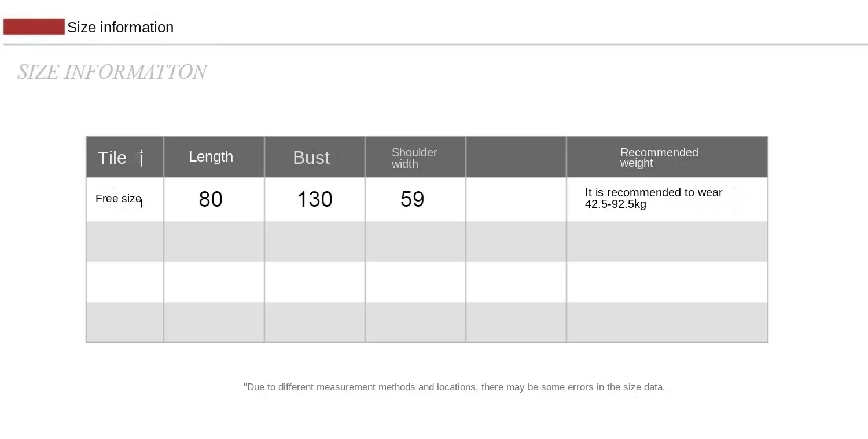The height and width of the screenshot is (439, 868).
Task: Click the bust value 130
Action: (315, 199)
